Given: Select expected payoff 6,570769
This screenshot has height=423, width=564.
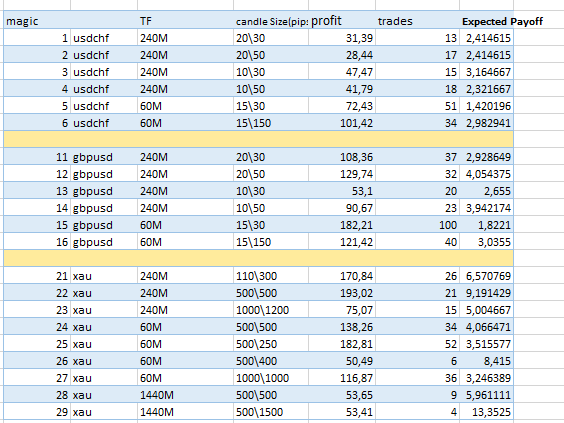Looking at the screenshot, I should (486, 276).
